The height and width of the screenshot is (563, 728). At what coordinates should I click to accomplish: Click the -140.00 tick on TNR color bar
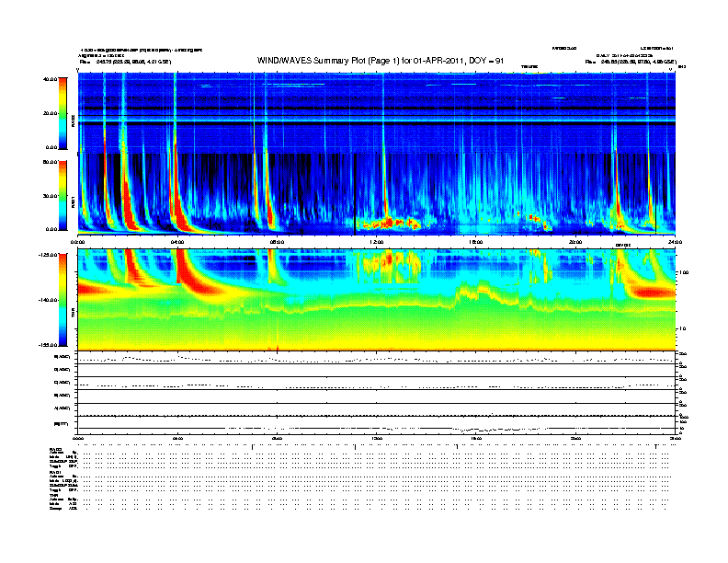click(48, 300)
